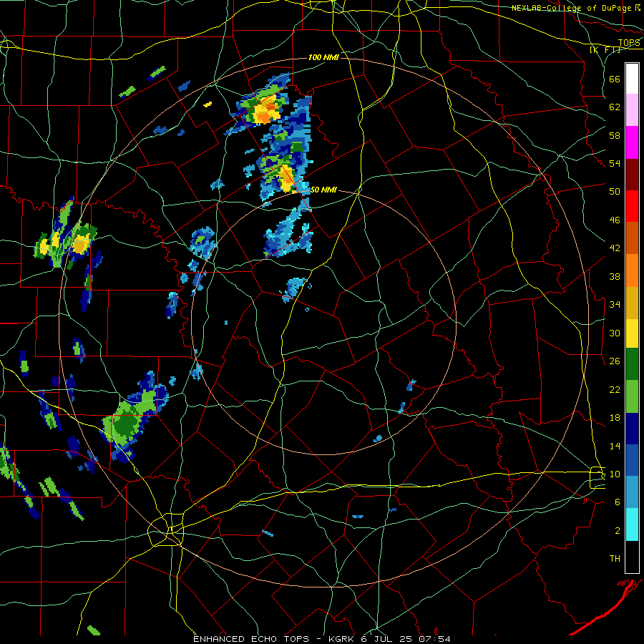Click the KGRK radar site identifier
644x644 pixels.
coord(343,639)
